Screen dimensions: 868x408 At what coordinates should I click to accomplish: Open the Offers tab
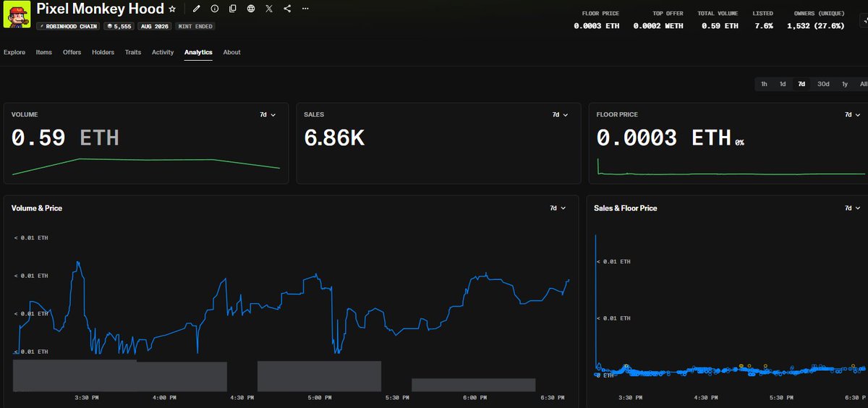pos(72,52)
